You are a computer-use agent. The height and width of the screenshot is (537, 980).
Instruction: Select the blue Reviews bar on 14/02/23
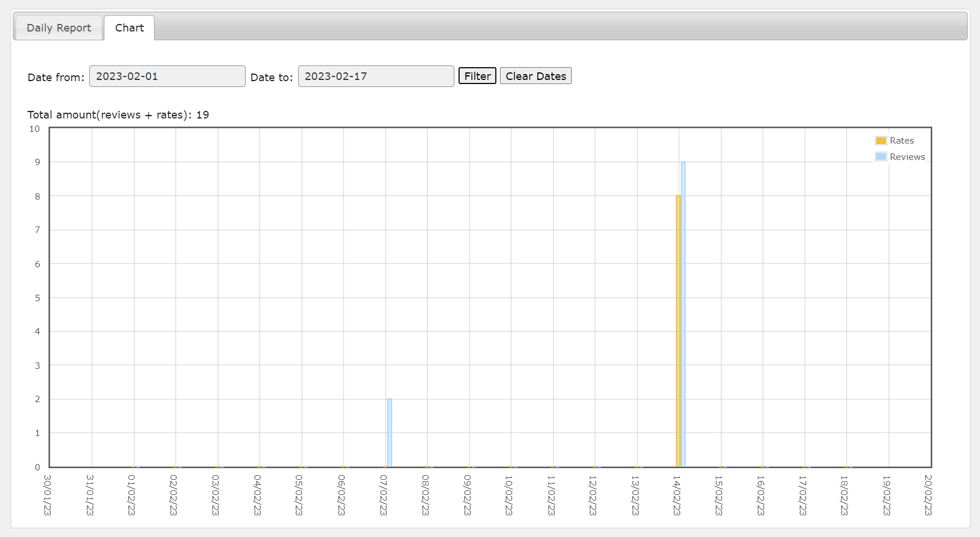click(683, 314)
